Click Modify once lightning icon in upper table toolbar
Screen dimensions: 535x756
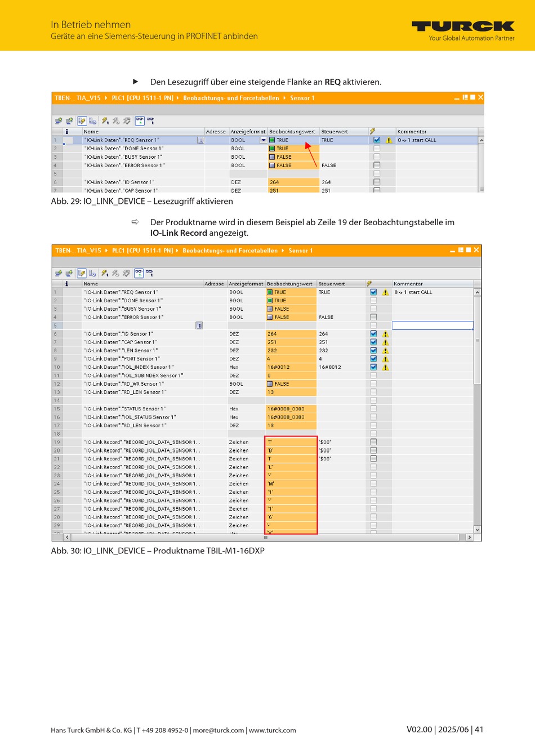tap(105, 121)
